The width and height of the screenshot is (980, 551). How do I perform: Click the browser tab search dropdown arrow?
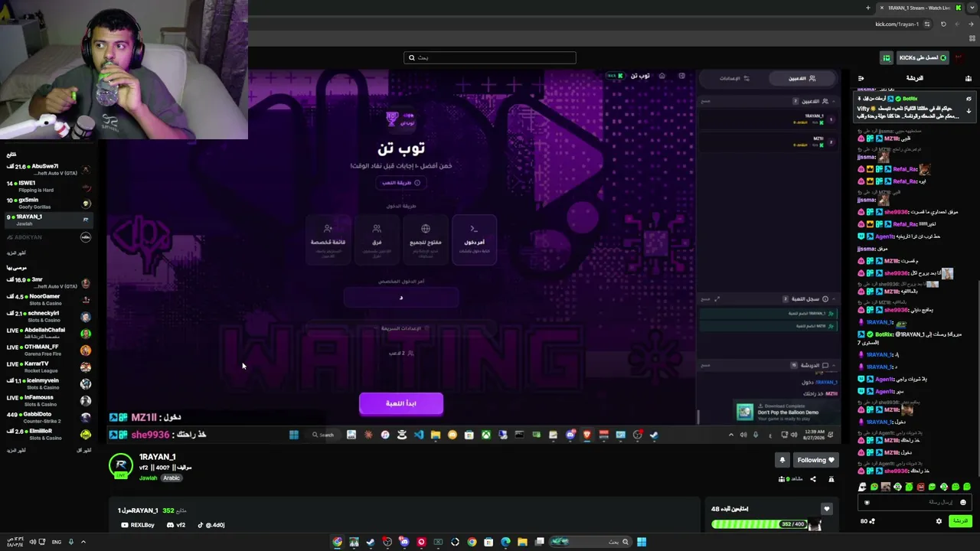click(x=972, y=8)
